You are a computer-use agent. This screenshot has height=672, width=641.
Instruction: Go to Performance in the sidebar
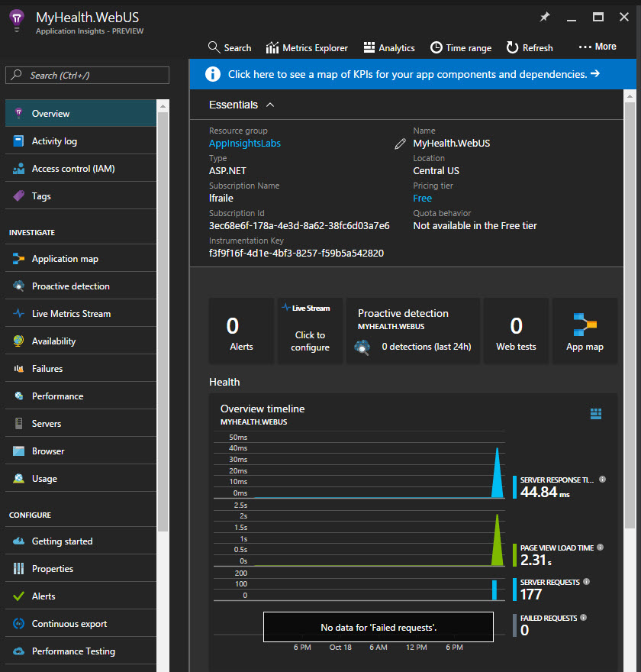click(81, 396)
